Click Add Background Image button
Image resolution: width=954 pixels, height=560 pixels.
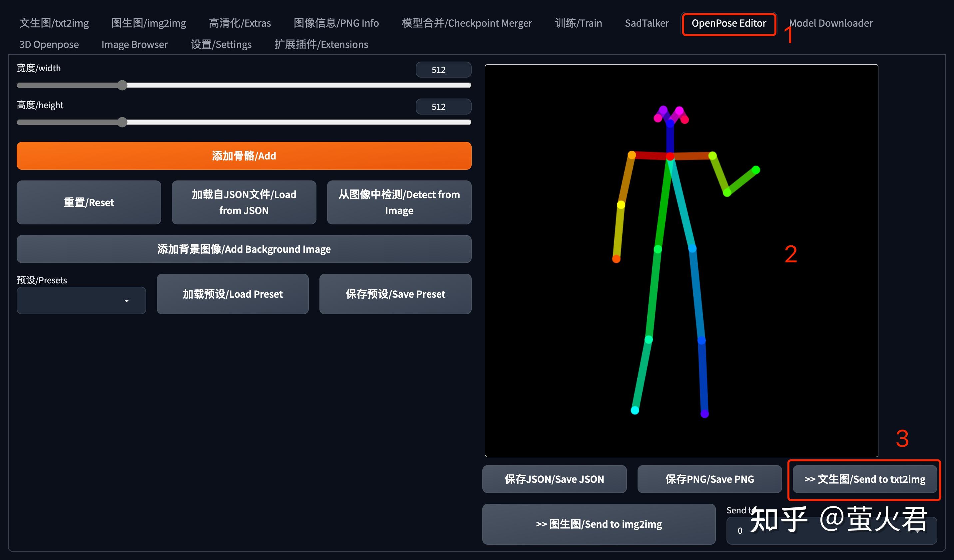point(243,249)
